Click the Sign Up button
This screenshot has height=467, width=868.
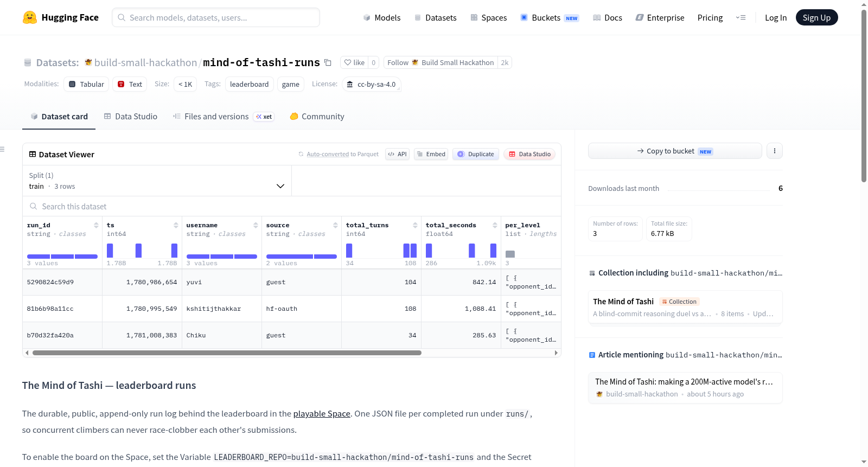point(816,17)
